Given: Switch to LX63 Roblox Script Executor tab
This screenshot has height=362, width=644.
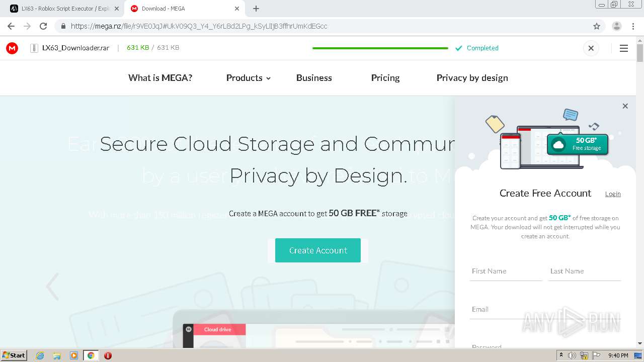Looking at the screenshot, I should (x=64, y=9).
